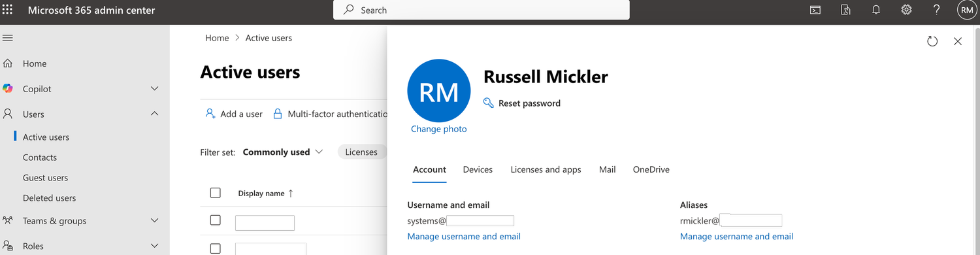Click Change photo link

(x=438, y=129)
